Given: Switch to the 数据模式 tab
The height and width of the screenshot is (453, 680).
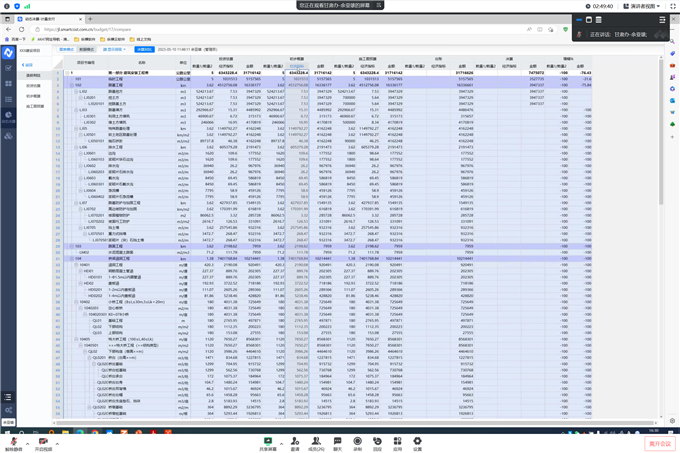Looking at the screenshot, I should [87, 49].
